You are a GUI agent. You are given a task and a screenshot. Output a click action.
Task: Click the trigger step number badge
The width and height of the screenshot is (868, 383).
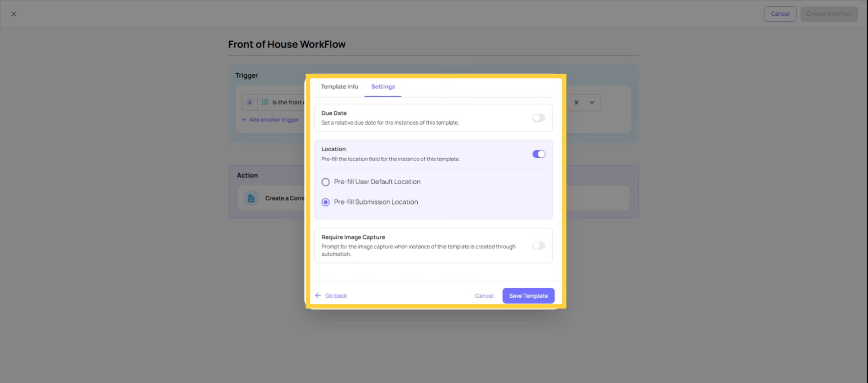pos(250,103)
